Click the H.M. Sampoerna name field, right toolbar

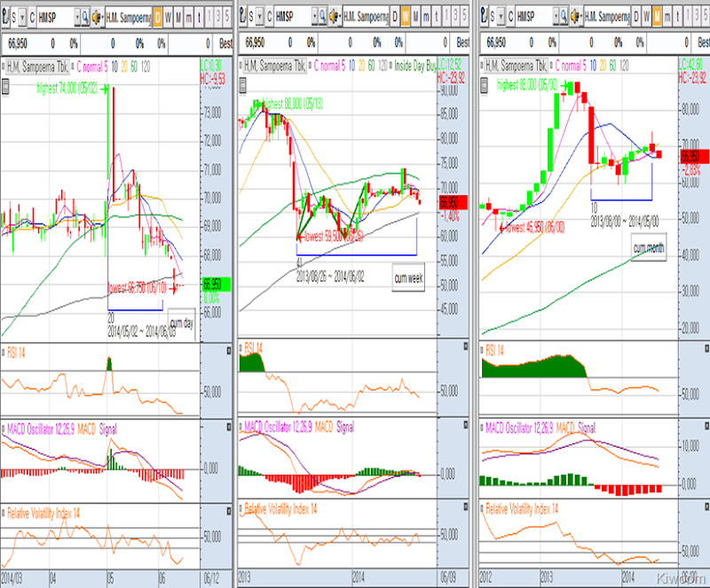[x=607, y=17]
